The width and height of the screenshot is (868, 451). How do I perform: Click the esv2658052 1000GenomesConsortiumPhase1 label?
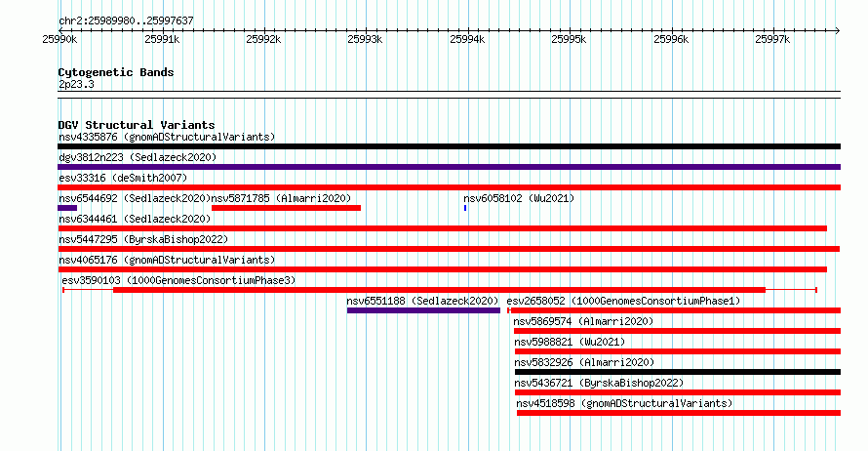[623, 301]
